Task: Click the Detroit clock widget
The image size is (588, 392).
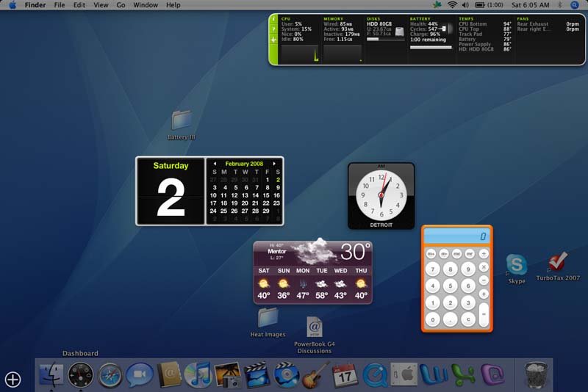Action: tap(381, 196)
